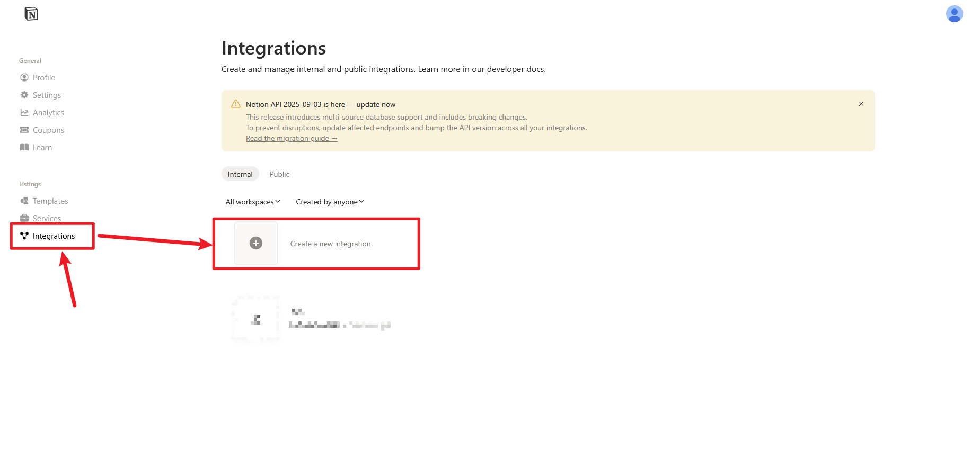Viewport: 980px width, 458px height.
Task: Click the Services briefcase icon
Action: [24, 218]
